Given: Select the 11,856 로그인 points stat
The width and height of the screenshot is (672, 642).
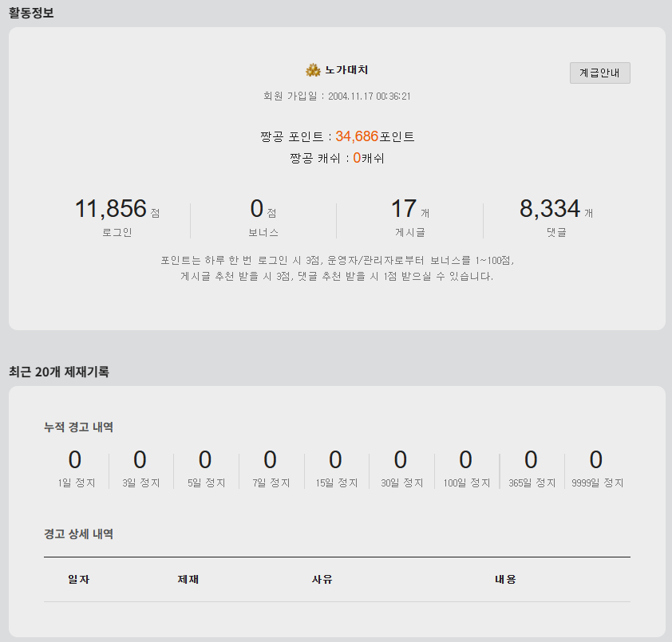Looking at the screenshot, I should click(111, 209).
